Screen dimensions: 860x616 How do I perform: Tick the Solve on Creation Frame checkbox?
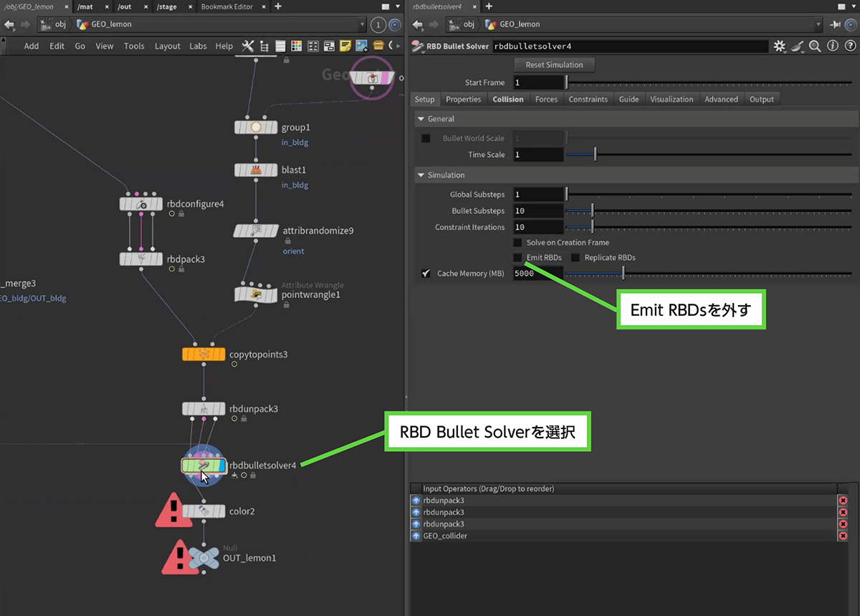pos(517,243)
